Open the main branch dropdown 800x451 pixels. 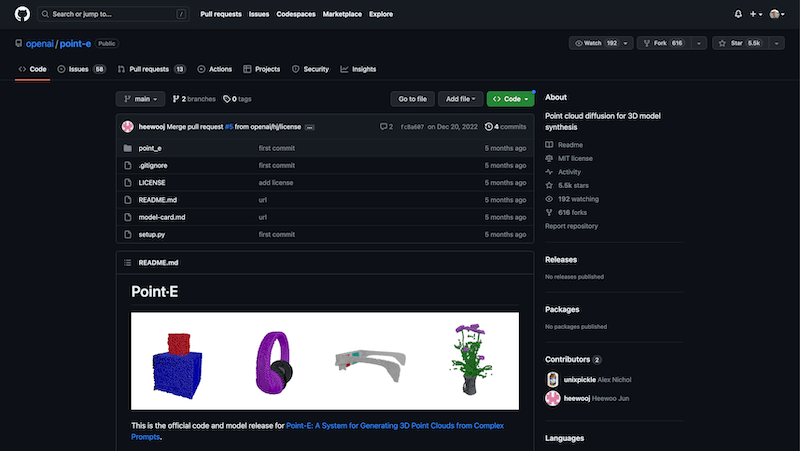click(140, 99)
